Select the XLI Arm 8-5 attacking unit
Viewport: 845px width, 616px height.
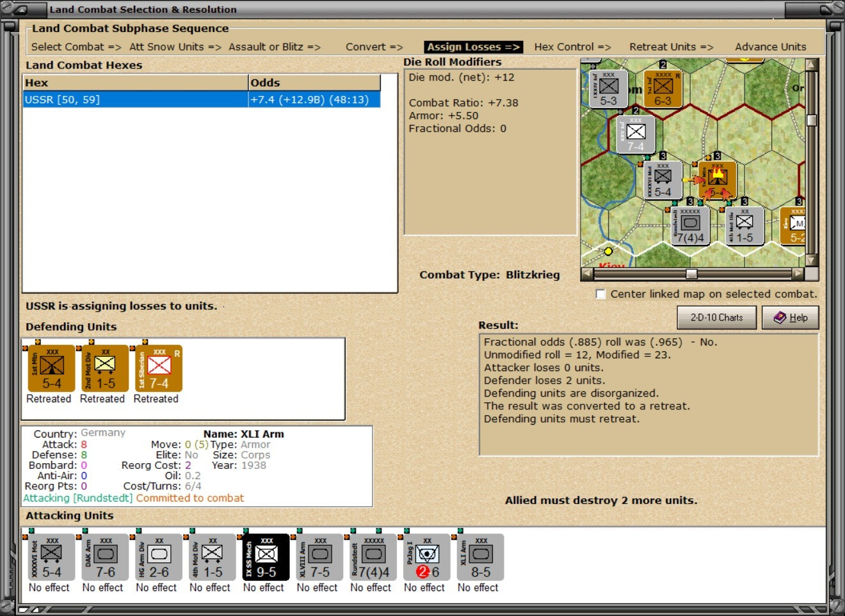click(x=481, y=557)
